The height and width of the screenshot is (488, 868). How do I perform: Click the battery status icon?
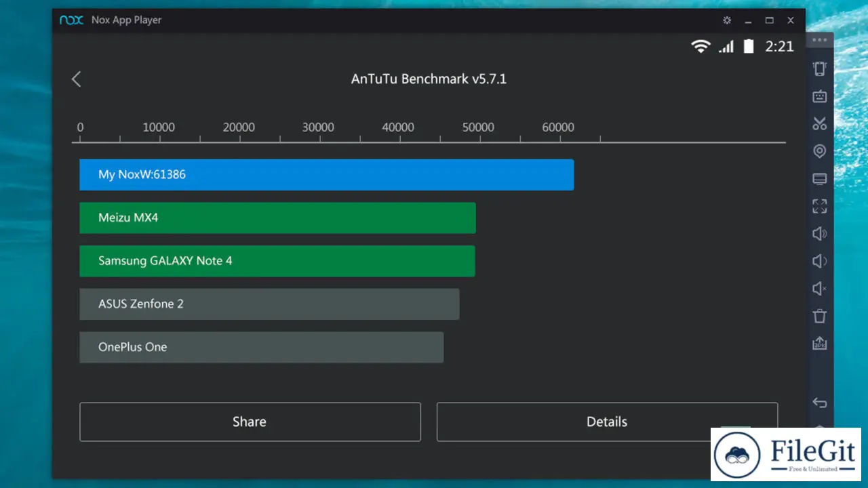[x=749, y=46]
